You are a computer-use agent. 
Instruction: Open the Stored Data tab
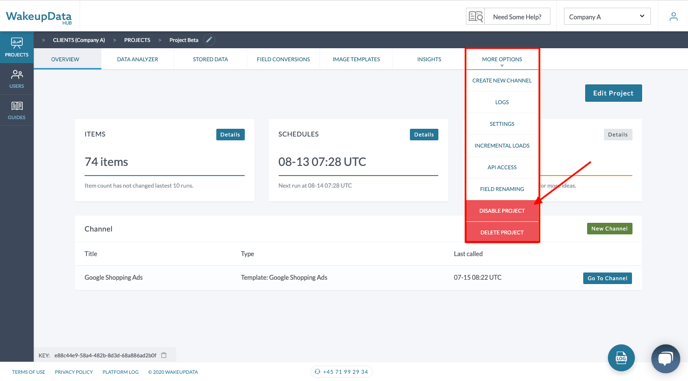(x=210, y=59)
